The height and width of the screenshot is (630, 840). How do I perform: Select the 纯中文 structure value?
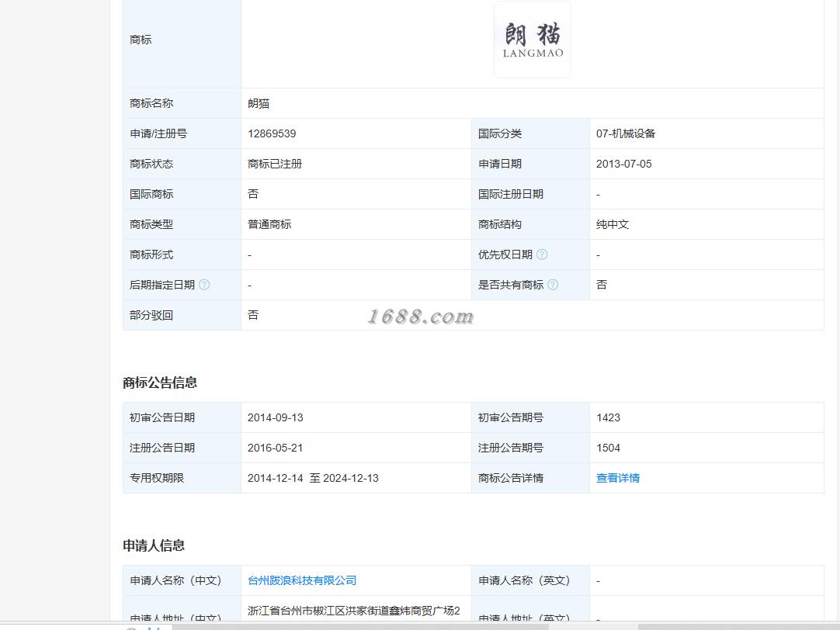[613, 224]
